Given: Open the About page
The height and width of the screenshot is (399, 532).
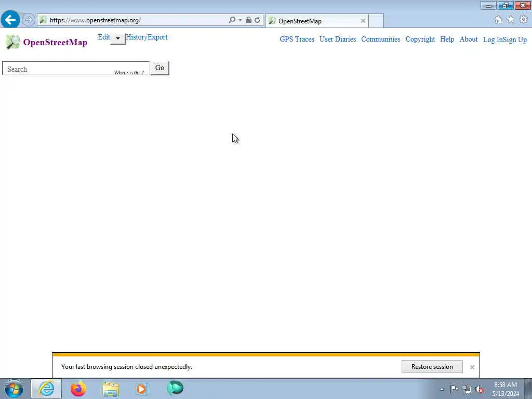Looking at the screenshot, I should click(x=468, y=39).
